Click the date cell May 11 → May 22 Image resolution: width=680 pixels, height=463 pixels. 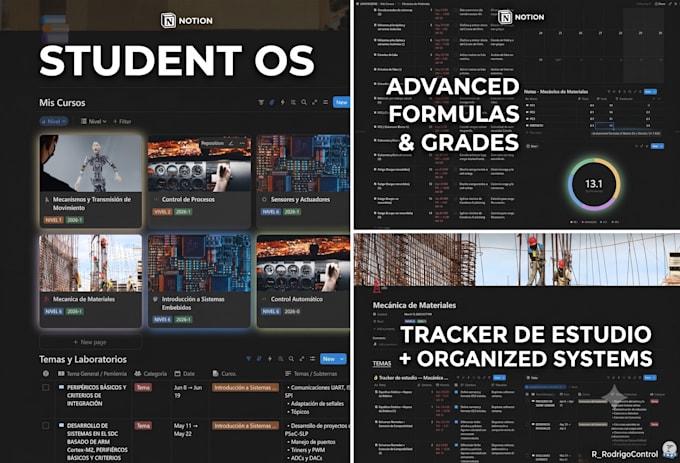click(186, 430)
